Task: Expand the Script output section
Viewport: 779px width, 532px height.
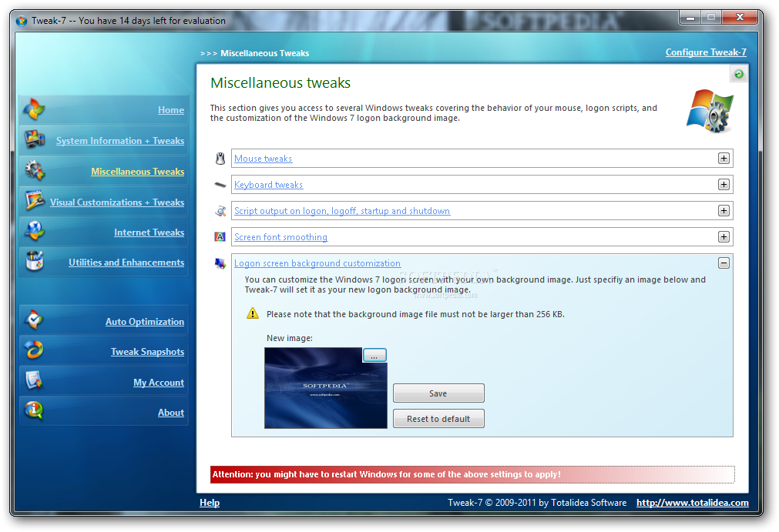Action: pyautogui.click(x=724, y=211)
